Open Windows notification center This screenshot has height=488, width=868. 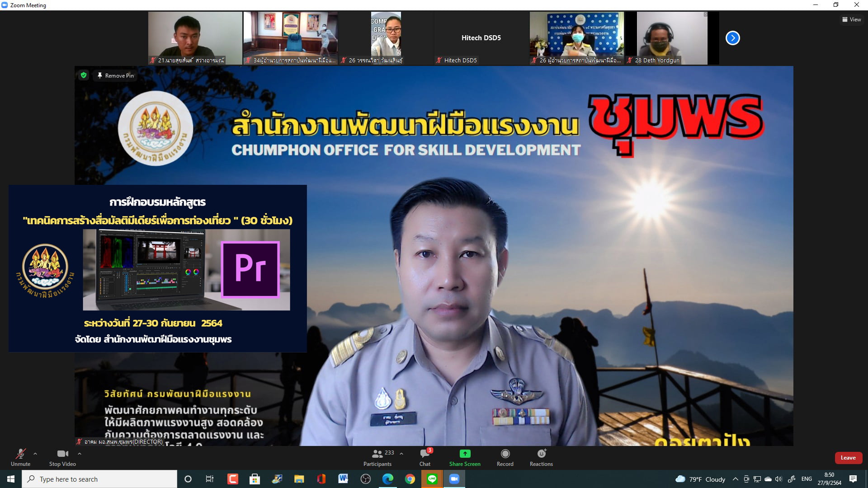(853, 479)
